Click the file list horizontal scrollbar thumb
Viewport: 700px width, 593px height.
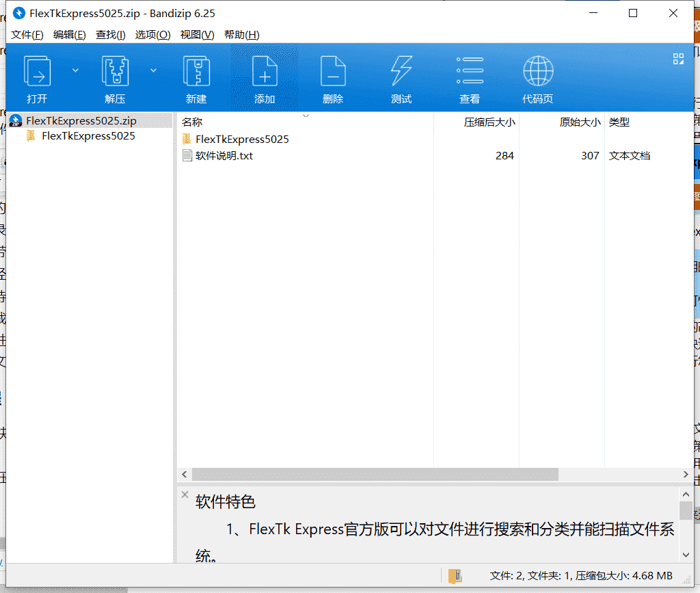pos(375,474)
